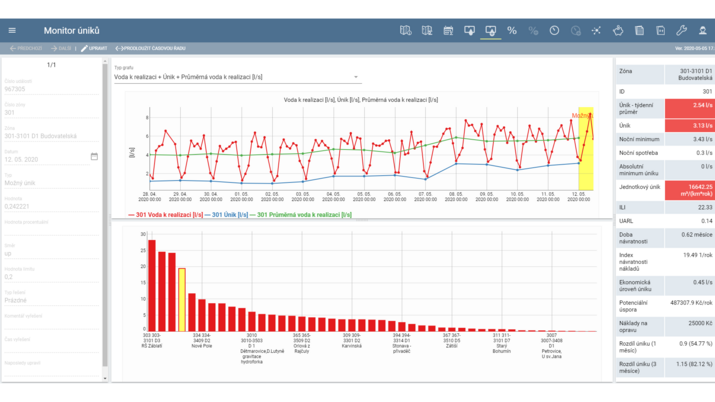This screenshot has height=402, width=715.
Task: Open the date picker calendar for Datum
Action: [x=94, y=157]
